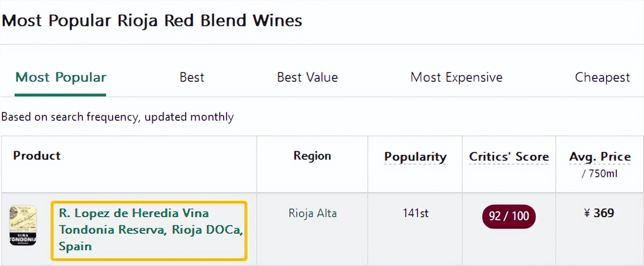Image resolution: width=644 pixels, height=266 pixels.
Task: Switch to Most Expensive tab
Action: click(456, 77)
